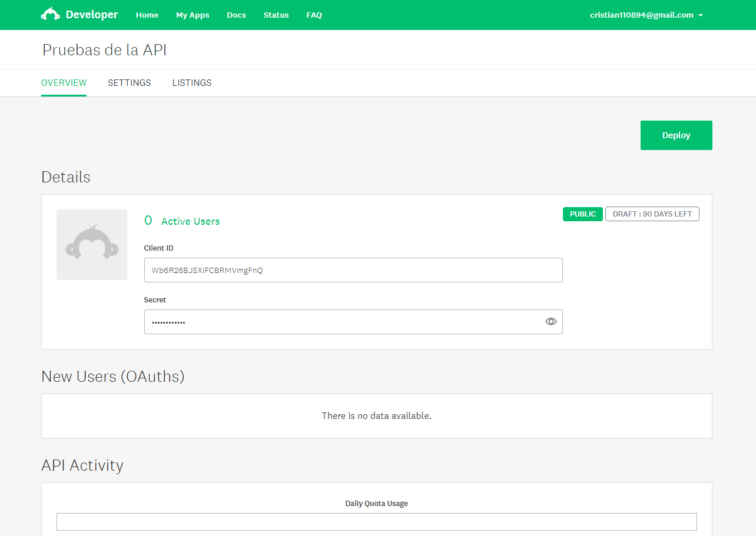756x536 pixels.
Task: Click the DRAFT : 90 DAYS LEFT badge
Action: click(652, 214)
